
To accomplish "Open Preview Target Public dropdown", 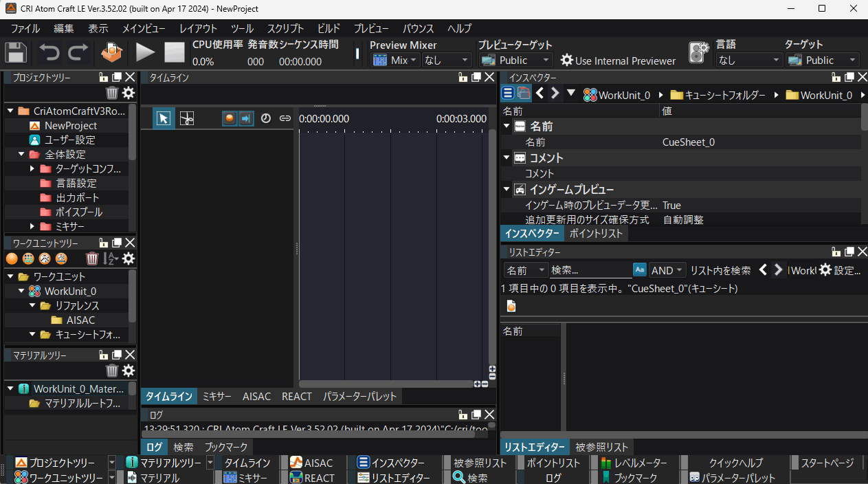I will tap(515, 60).
